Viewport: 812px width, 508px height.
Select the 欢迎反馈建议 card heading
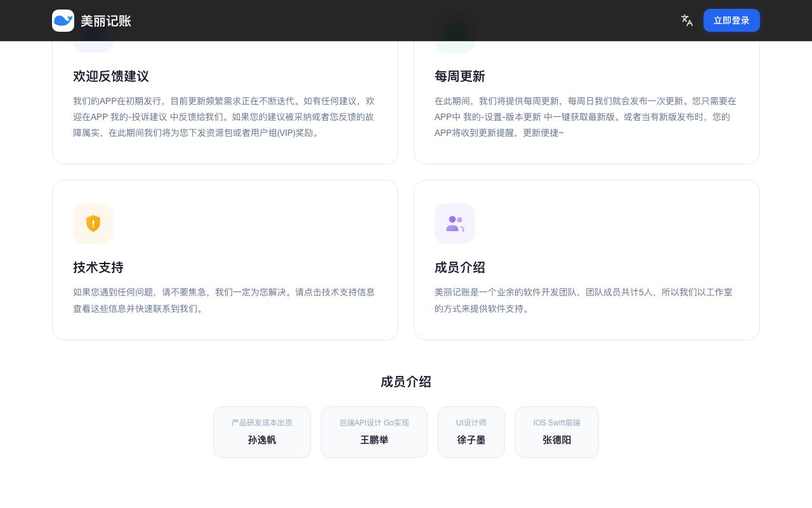click(111, 76)
